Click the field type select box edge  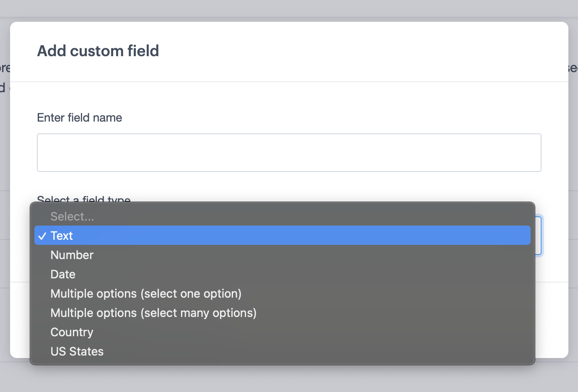point(539,235)
